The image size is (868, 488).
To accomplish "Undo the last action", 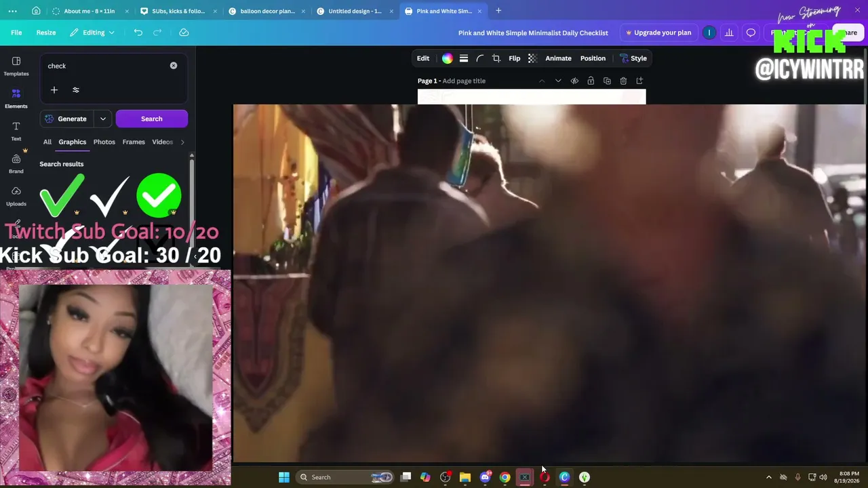I will (x=138, y=33).
